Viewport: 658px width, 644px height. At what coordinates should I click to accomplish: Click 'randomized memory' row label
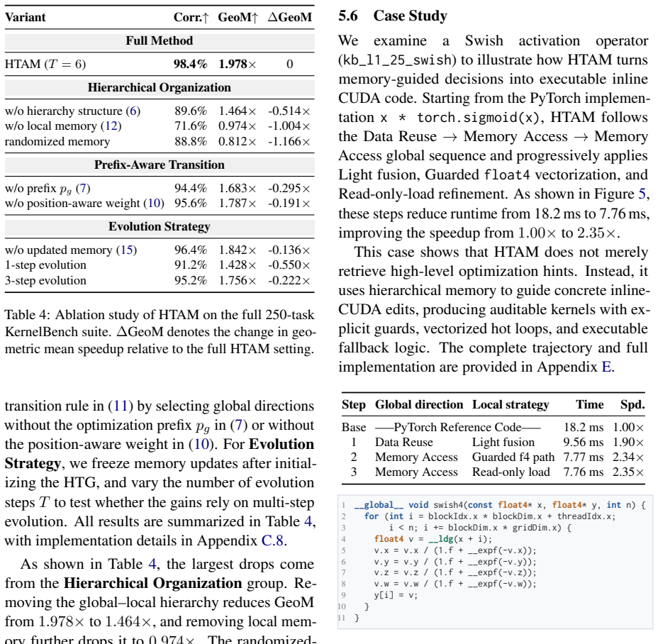[57, 141]
